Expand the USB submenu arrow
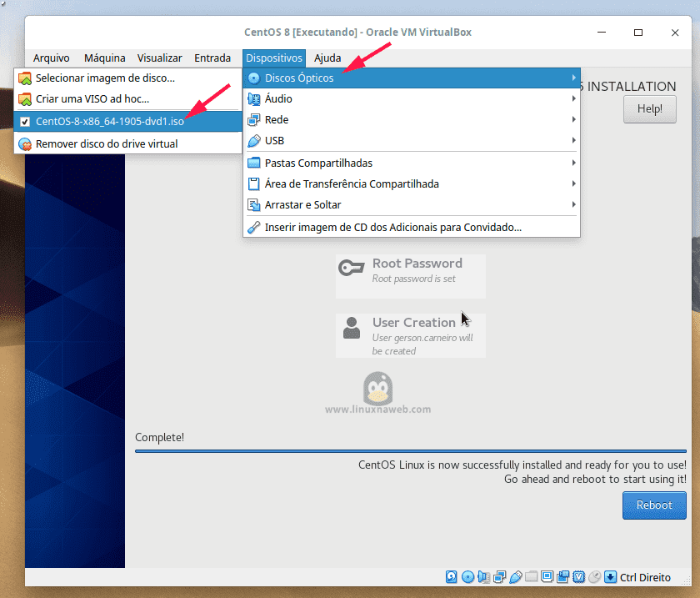Screen dimensions: 700x598 point(573,141)
